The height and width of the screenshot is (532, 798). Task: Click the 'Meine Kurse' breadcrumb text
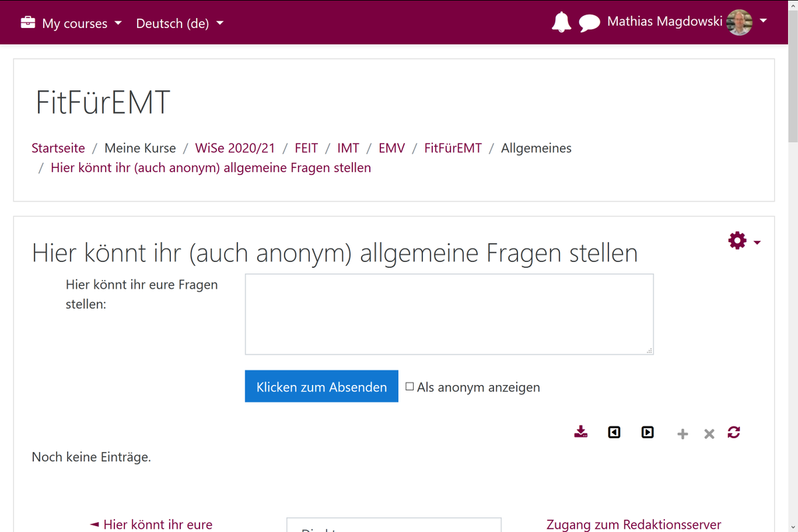(x=140, y=148)
